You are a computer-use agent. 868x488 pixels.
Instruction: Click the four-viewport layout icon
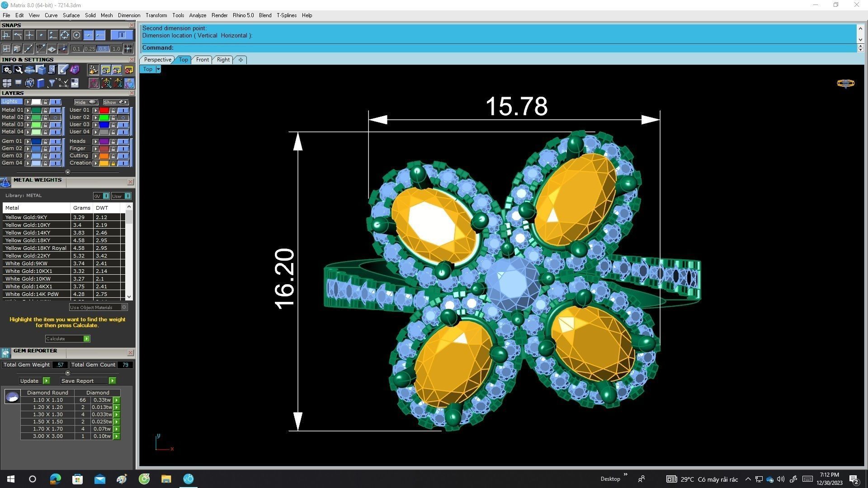coord(7,83)
